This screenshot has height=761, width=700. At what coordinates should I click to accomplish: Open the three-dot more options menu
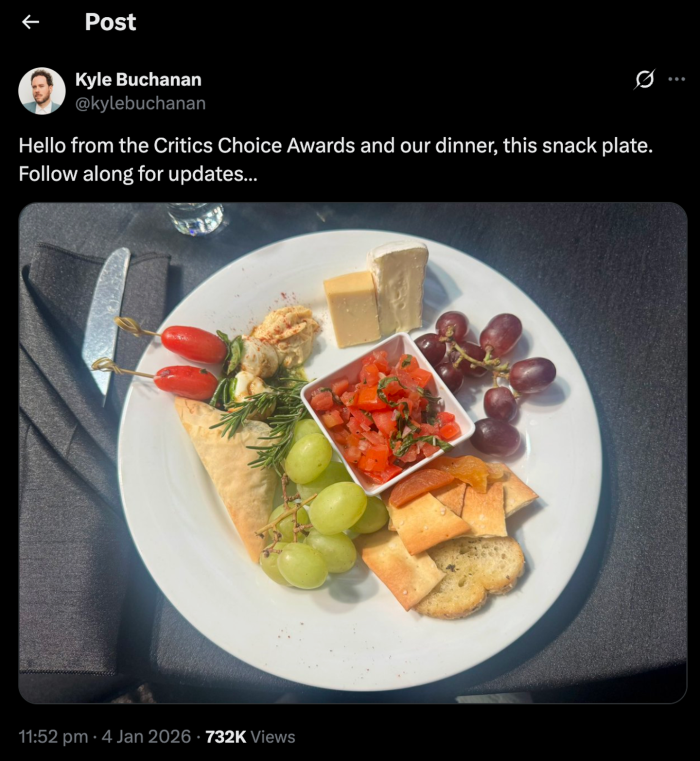tap(677, 79)
